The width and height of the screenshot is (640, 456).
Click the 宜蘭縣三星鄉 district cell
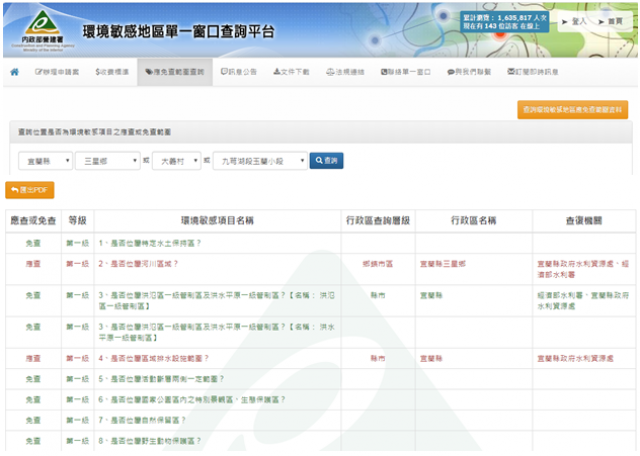(443, 264)
